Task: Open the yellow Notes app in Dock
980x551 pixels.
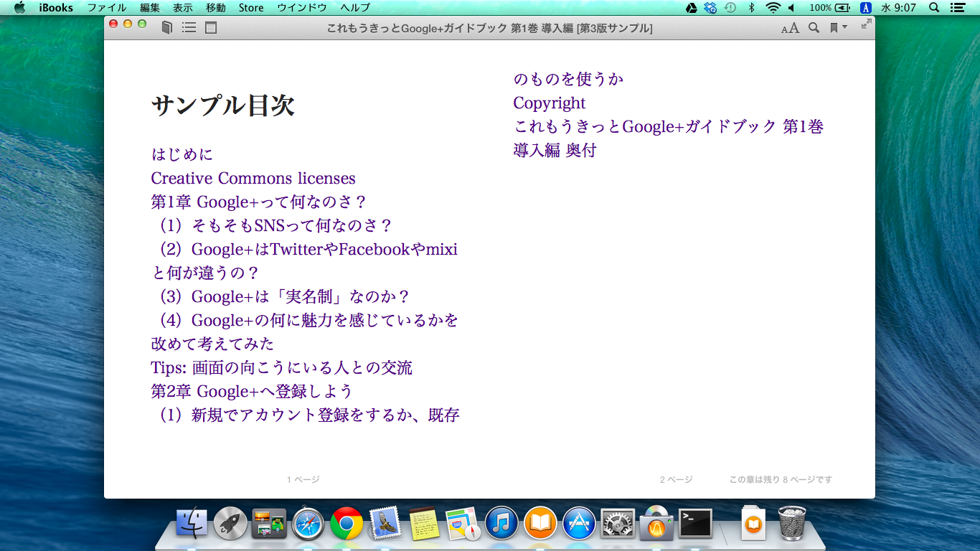Action: [424, 524]
